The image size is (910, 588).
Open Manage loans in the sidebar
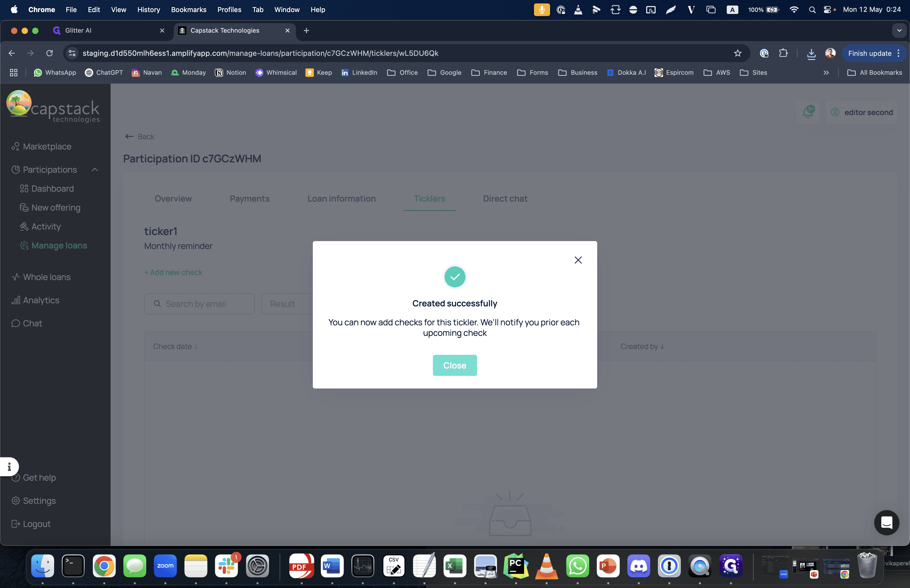click(x=54, y=246)
